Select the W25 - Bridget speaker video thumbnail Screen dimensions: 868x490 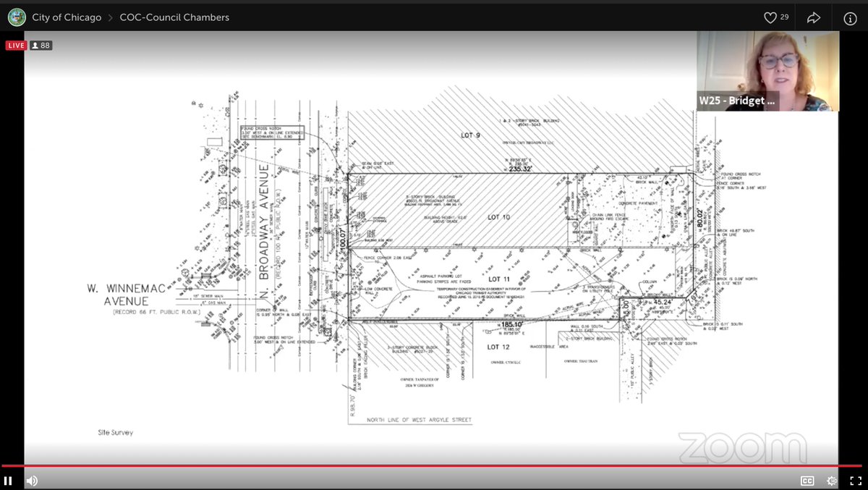pyautogui.click(x=767, y=71)
